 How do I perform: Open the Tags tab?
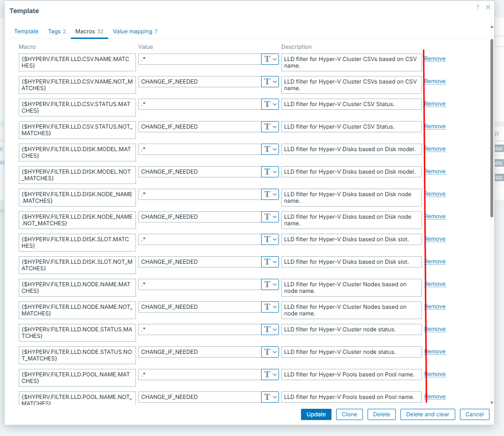(56, 31)
